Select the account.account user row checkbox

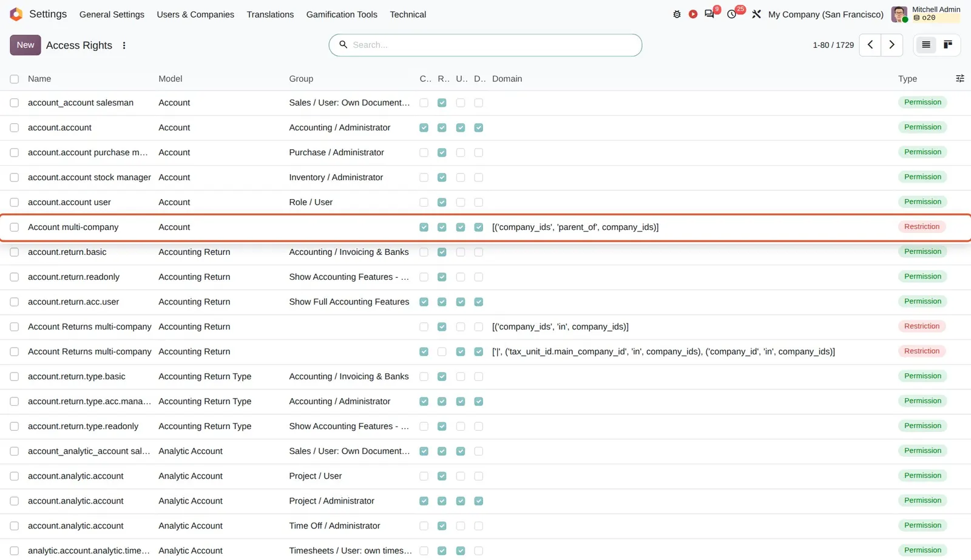coord(15,203)
